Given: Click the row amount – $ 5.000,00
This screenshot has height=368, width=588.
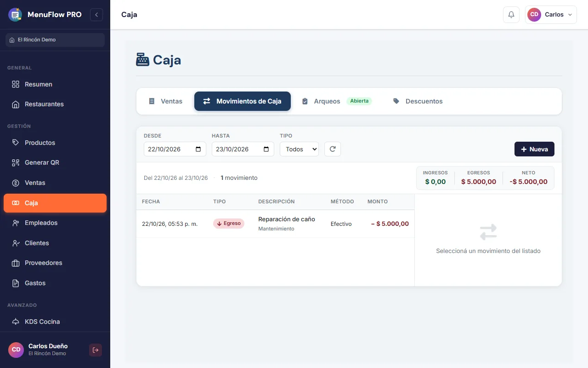Looking at the screenshot, I should click(x=390, y=224).
